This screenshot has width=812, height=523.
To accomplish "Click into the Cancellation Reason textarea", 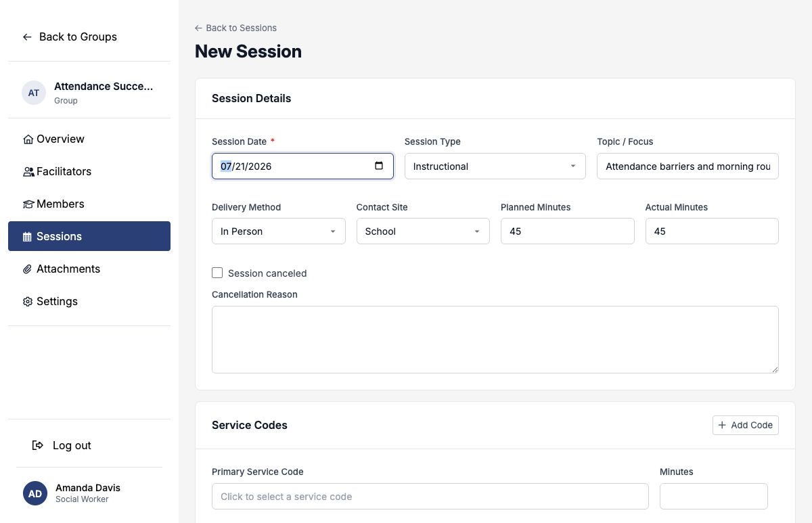I will point(495,340).
